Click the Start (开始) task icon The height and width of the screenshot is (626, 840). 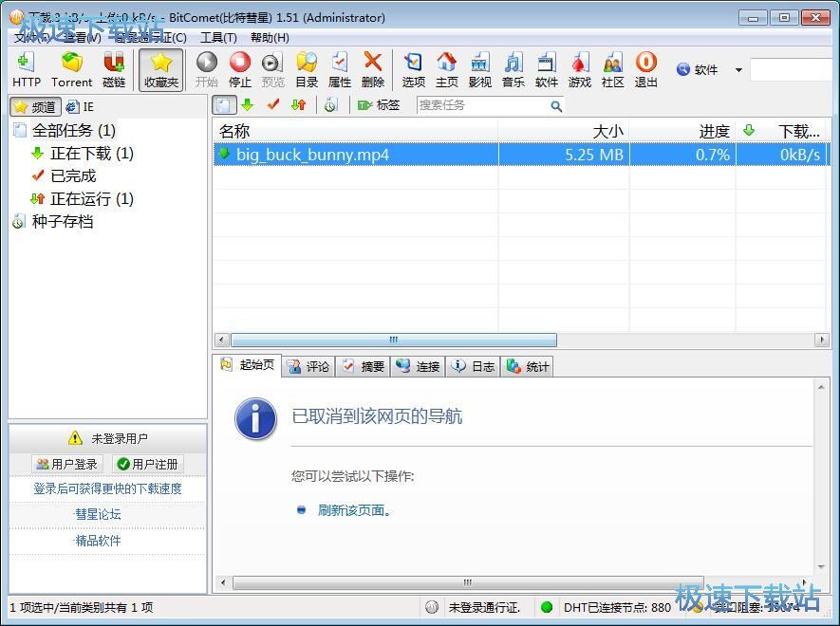(x=207, y=69)
